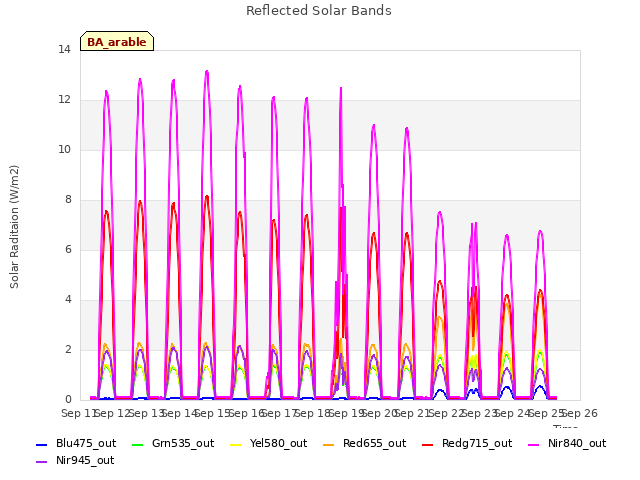Click the y-axis value 0
Screen dimensions: 640x480
point(68,399)
